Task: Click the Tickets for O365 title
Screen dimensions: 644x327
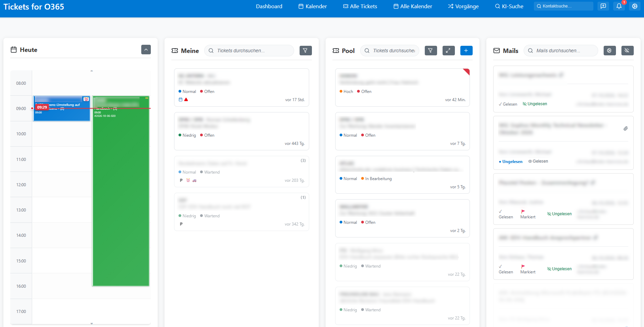Action: (x=34, y=6)
